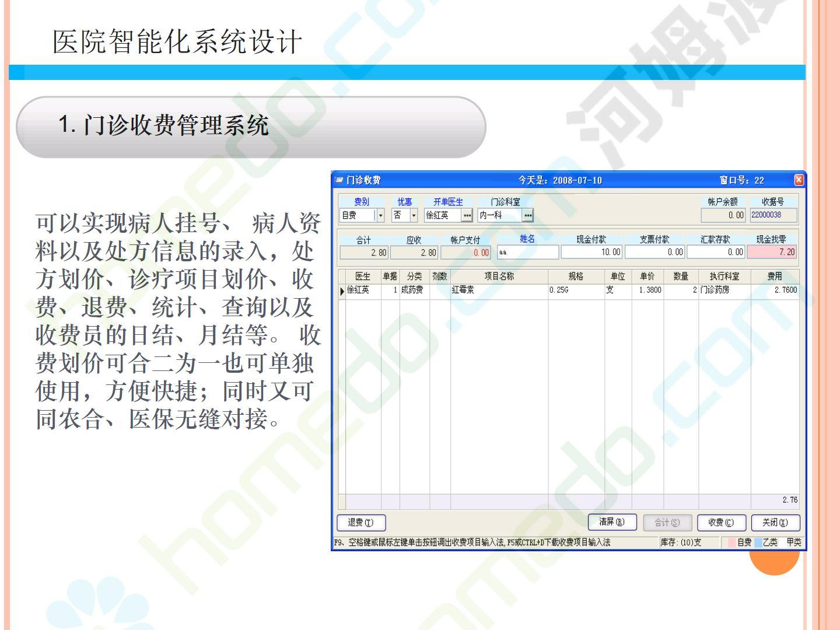The height and width of the screenshot is (630, 840).
Task: Click the 合计(S) button
Action: click(x=667, y=523)
